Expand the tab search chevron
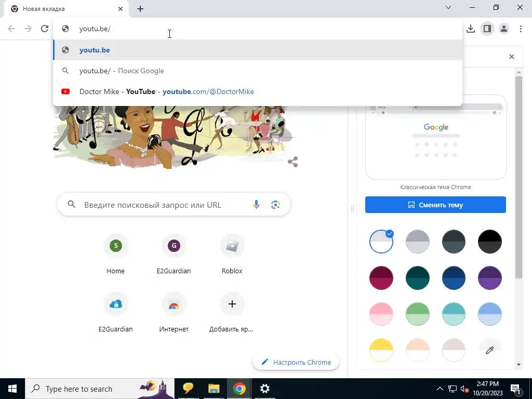 point(448,7)
